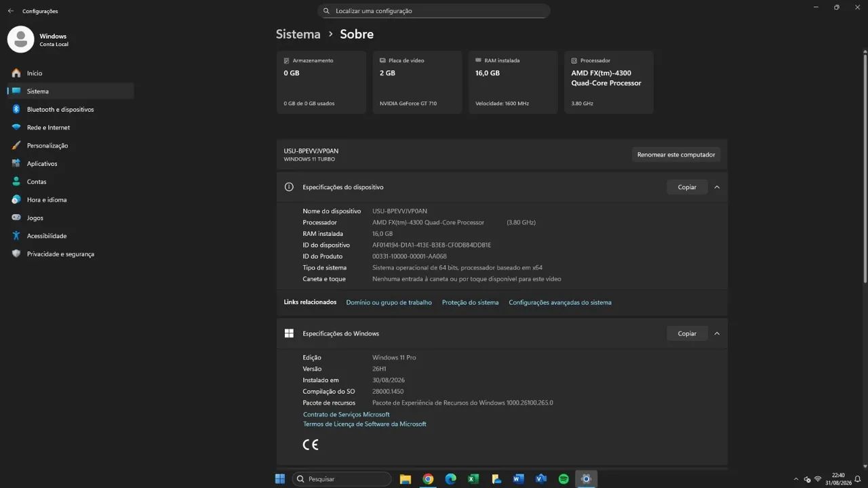Viewport: 868px width, 488px height.
Task: Click the Jogos controller icon
Action: coord(16,218)
